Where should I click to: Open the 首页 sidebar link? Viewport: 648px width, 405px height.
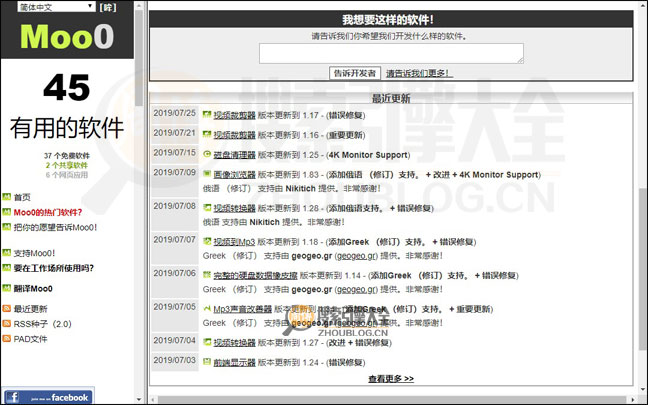(22, 198)
